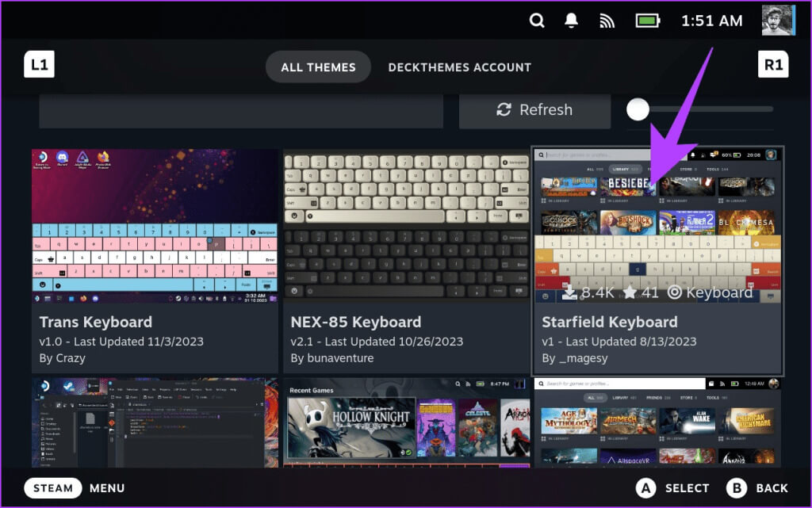Click the Starfield Keyboard title
Image resolution: width=812 pixels, height=508 pixels.
(x=610, y=322)
